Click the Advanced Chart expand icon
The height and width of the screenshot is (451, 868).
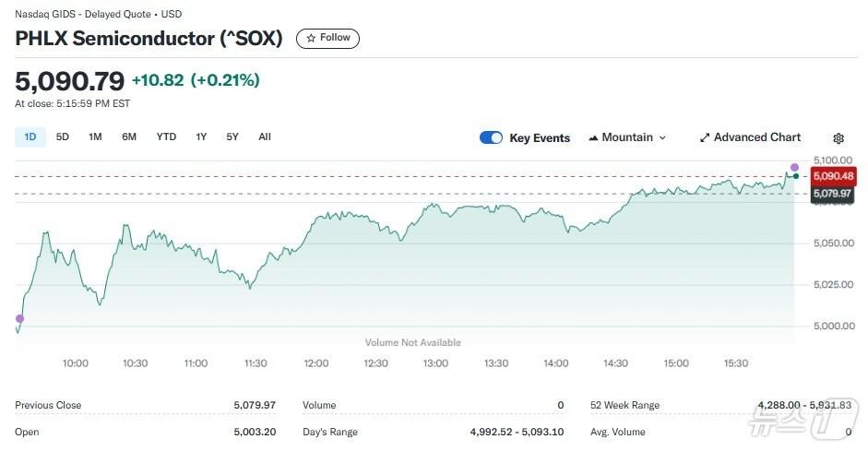tap(705, 137)
